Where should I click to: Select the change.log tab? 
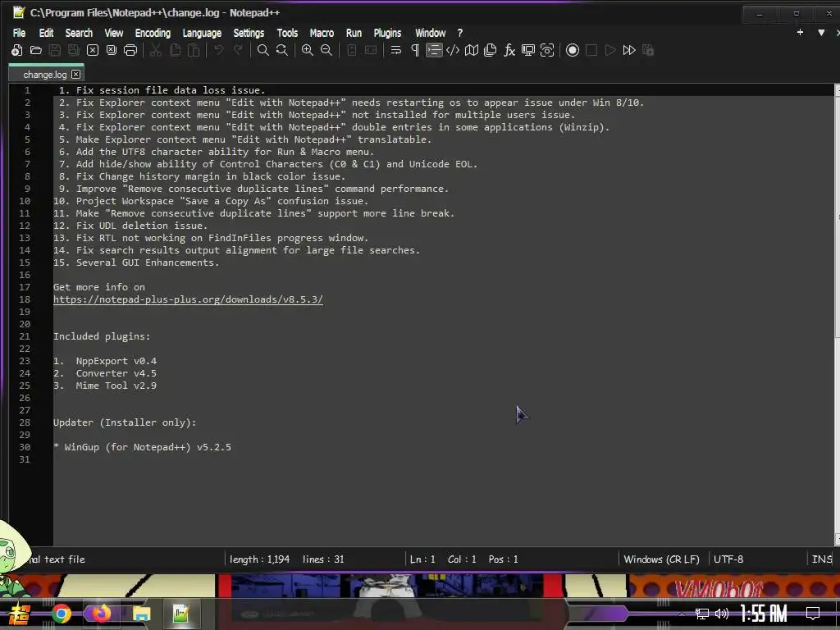tap(45, 75)
